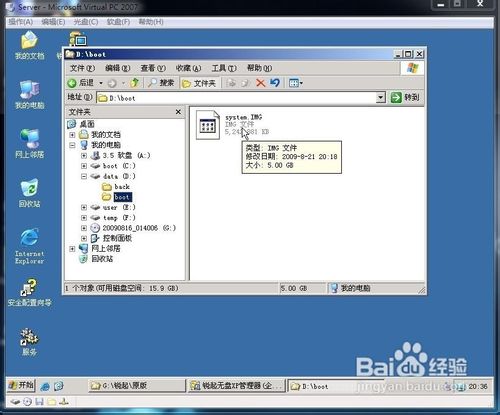Click the 转到 Go button
500x415 pixels.
(x=405, y=98)
